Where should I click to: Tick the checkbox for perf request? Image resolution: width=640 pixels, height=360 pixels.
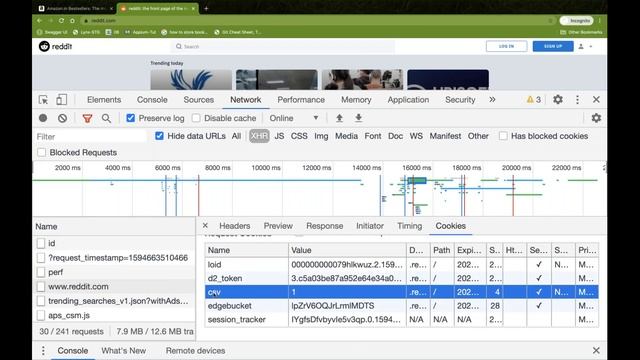41,272
